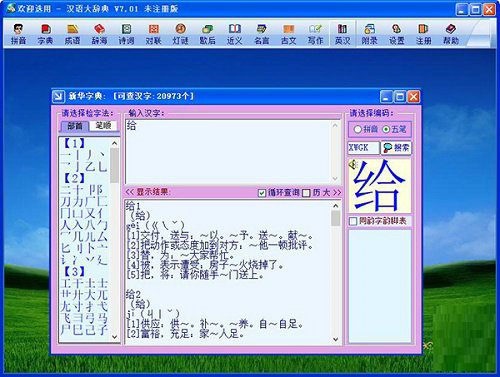Open the 成语 idiom icon

(x=72, y=34)
